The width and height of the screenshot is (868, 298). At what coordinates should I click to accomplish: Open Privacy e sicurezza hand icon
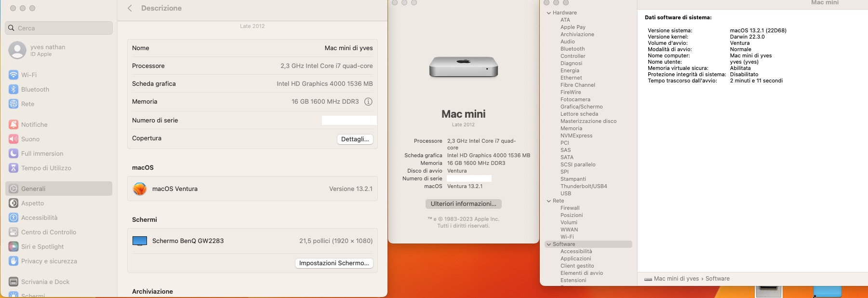point(13,261)
